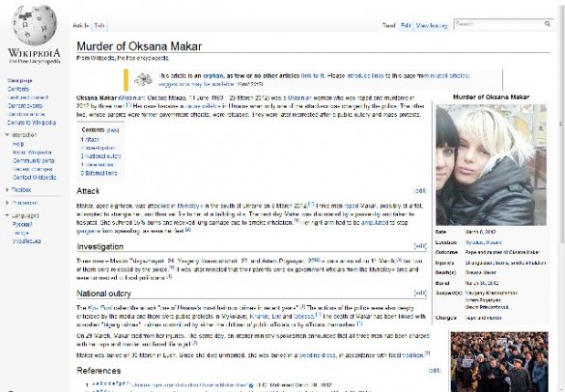The height and width of the screenshot is (392, 565).
Task: Follow the orphan link in notice
Action: (212, 75)
